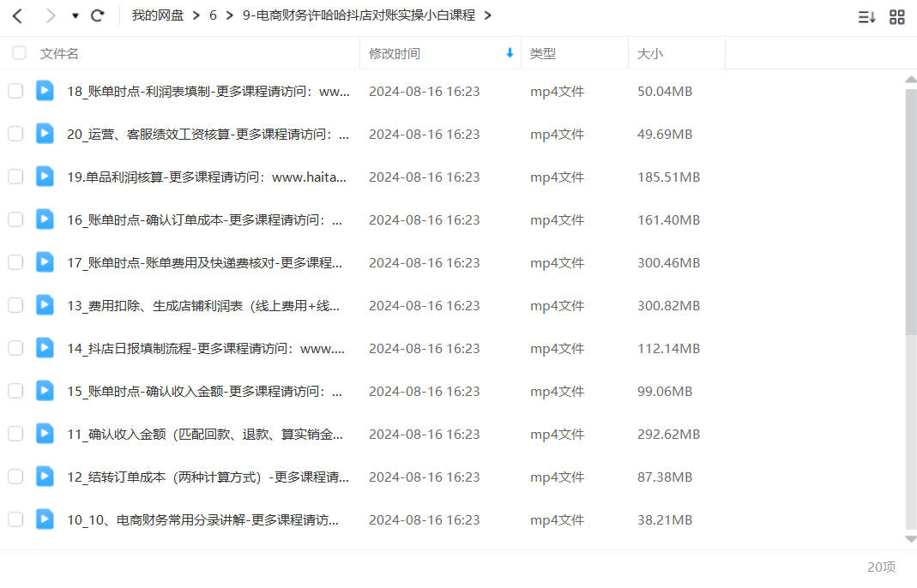
Task: Check the box for 11_确认收入金额
Action: click(15, 434)
